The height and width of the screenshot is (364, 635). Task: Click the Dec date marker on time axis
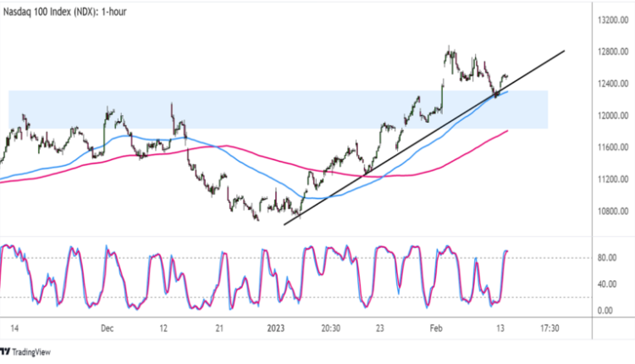click(x=108, y=328)
